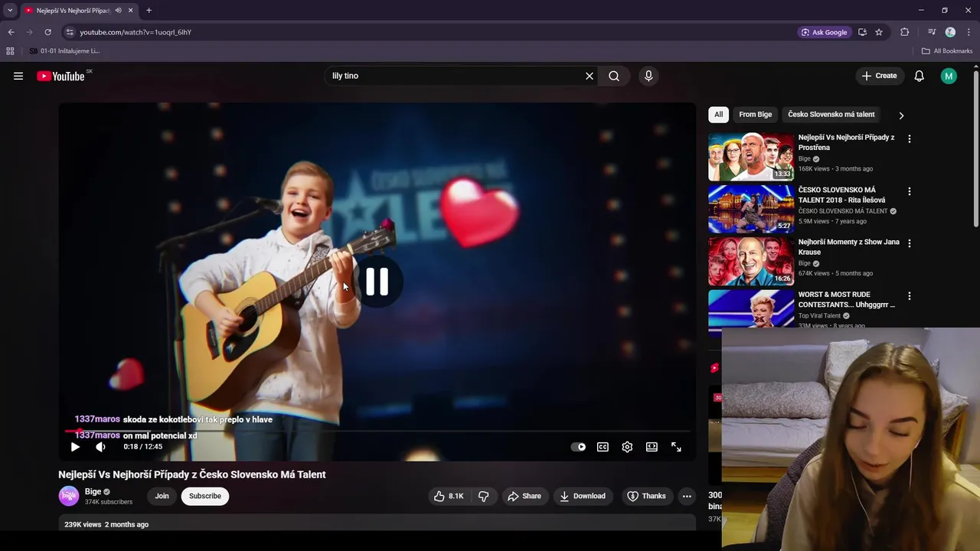Open options menu for Jana Krause video

click(x=909, y=243)
